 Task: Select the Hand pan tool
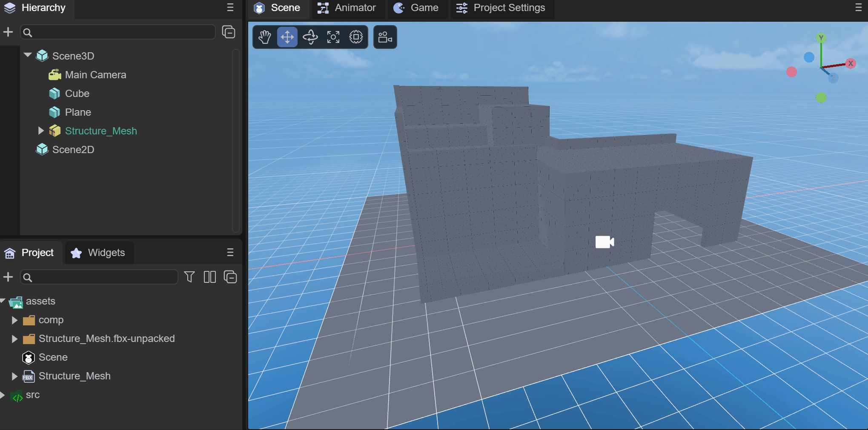264,37
